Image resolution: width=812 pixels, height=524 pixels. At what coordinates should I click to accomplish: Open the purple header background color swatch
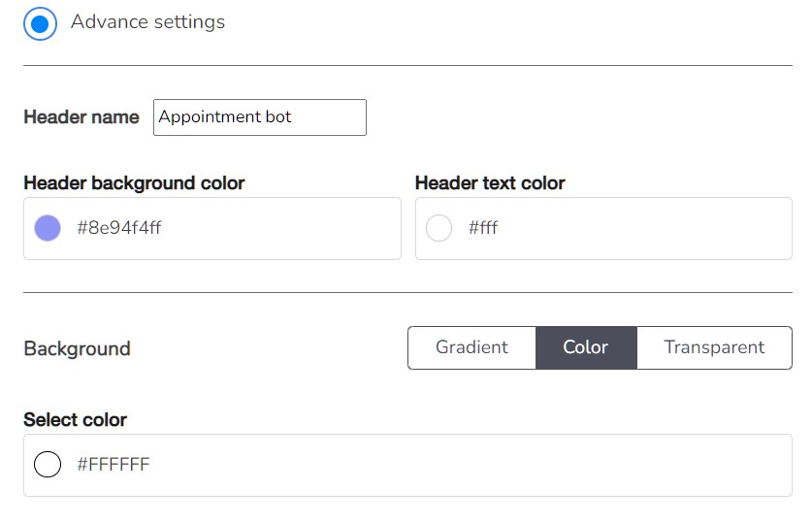48,228
